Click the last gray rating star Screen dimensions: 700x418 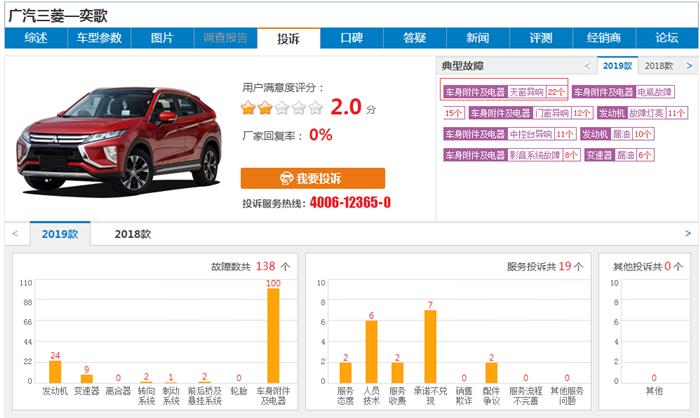click(x=316, y=108)
